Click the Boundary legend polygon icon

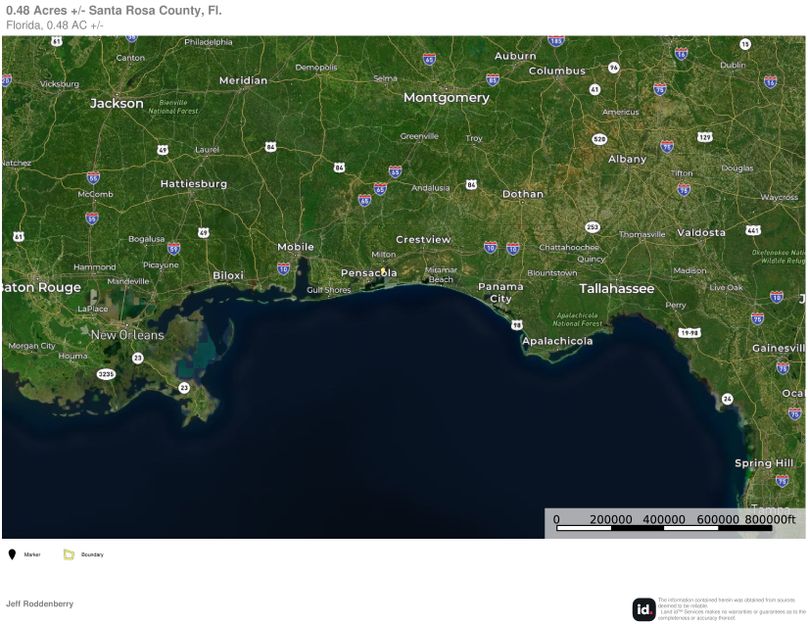68,554
